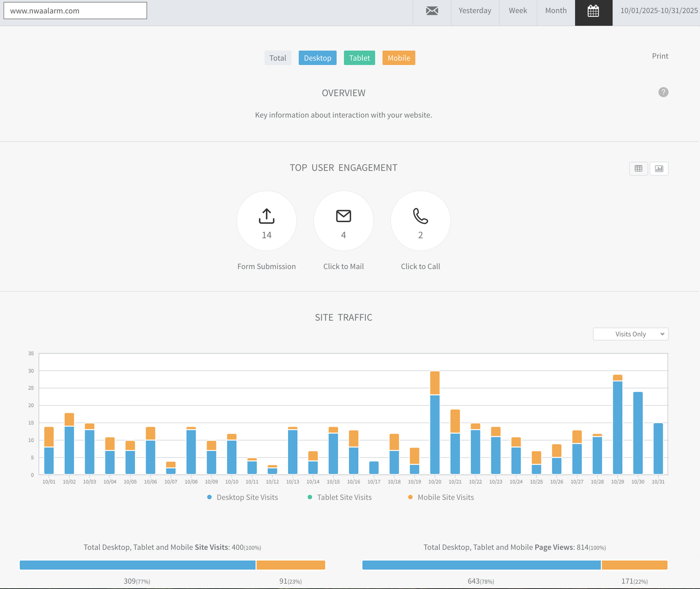Click the question mark help icon
This screenshot has height=589, width=700.
point(663,92)
